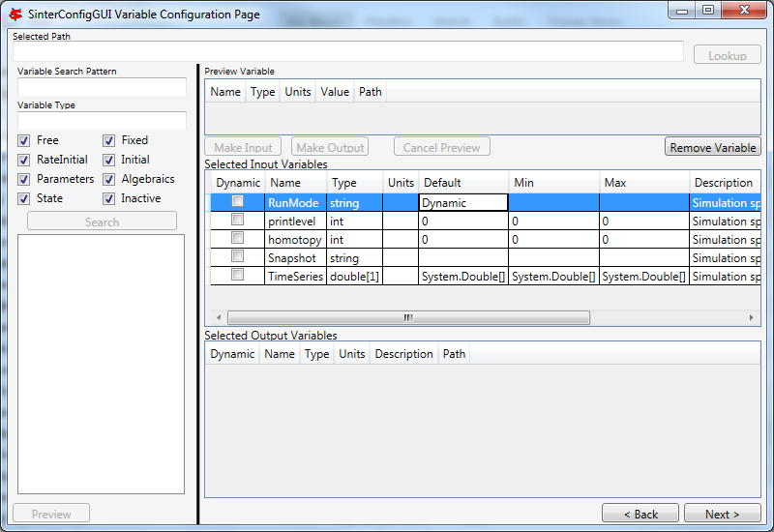Click the Description header in input table
Screen dimensions: 774x532
725,183
